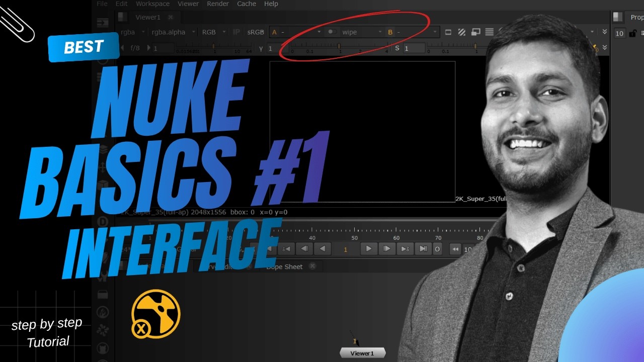
Task: Click the O button after playback controls
Action: (437, 249)
